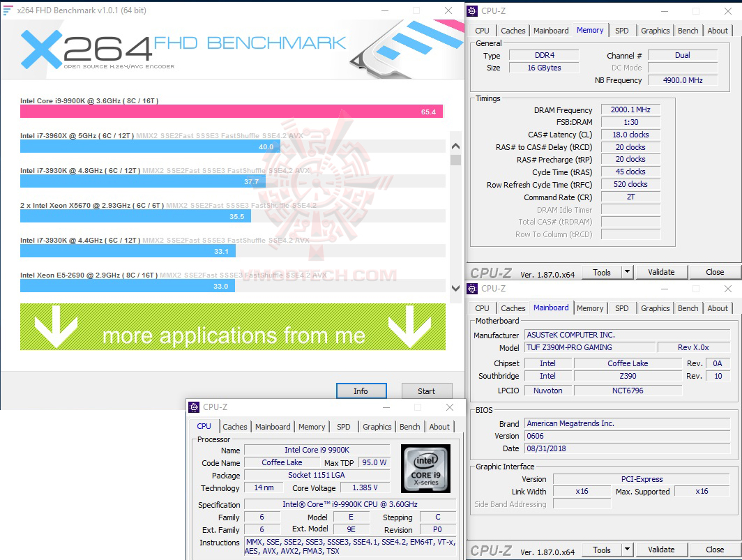The height and width of the screenshot is (560, 742).
Task: Switch to Caches tab in Memory CPU-Z window
Action: click(513, 31)
